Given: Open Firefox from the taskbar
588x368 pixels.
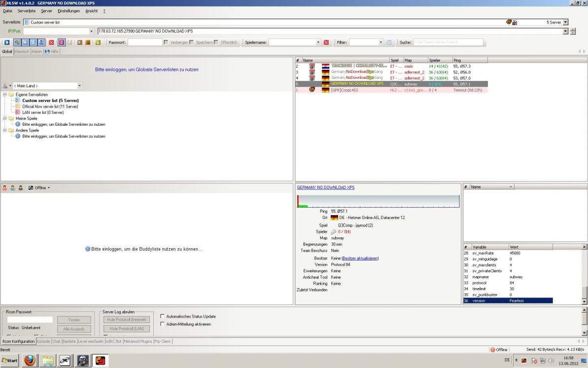Looking at the screenshot, I should point(30,361).
